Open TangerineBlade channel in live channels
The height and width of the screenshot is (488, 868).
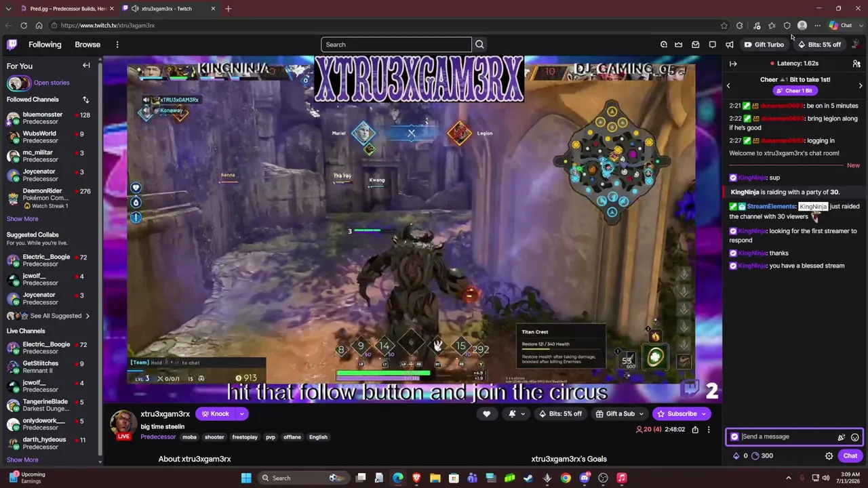(49, 405)
